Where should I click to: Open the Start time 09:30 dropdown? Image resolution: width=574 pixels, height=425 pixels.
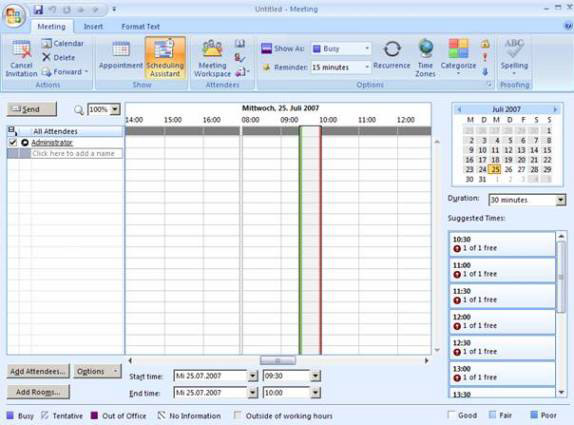point(316,376)
